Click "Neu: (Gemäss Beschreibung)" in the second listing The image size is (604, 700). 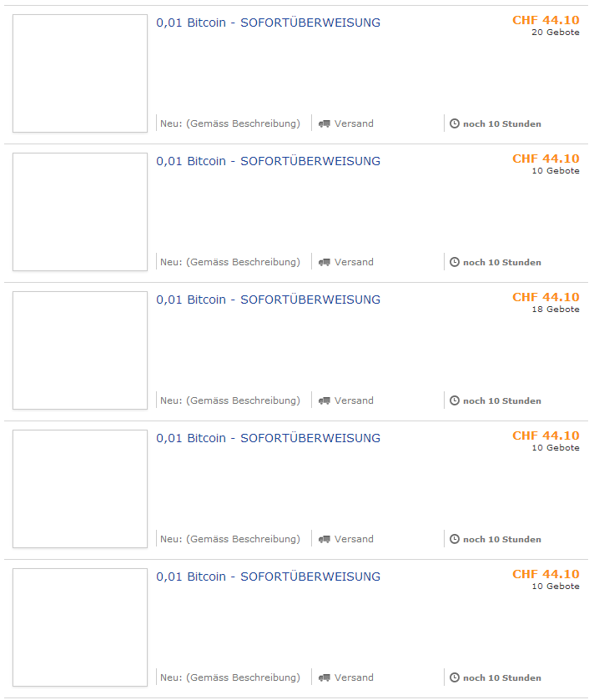[x=230, y=262]
